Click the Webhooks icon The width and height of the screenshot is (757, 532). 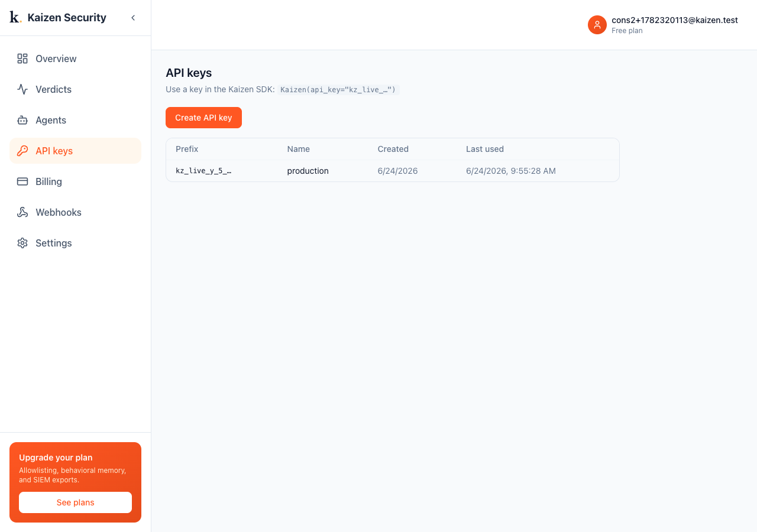[22, 212]
